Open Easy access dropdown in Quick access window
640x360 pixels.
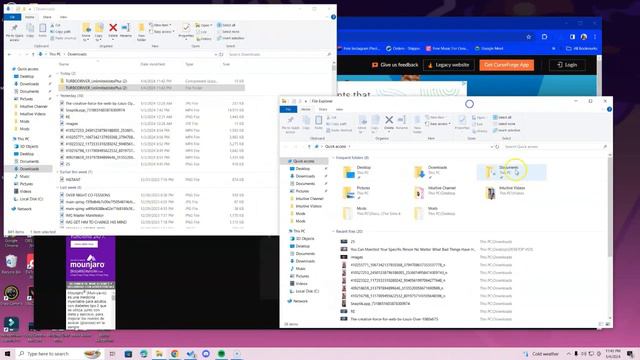pyautogui.click(x=438, y=124)
